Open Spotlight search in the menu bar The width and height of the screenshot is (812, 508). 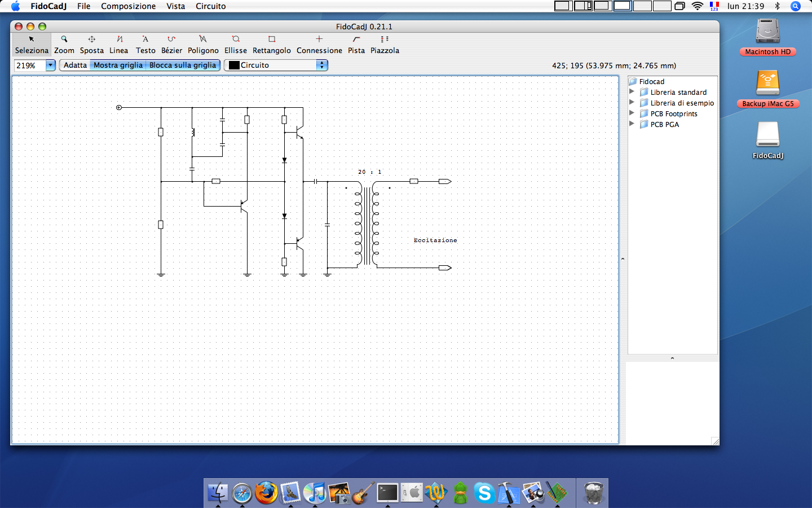point(796,6)
